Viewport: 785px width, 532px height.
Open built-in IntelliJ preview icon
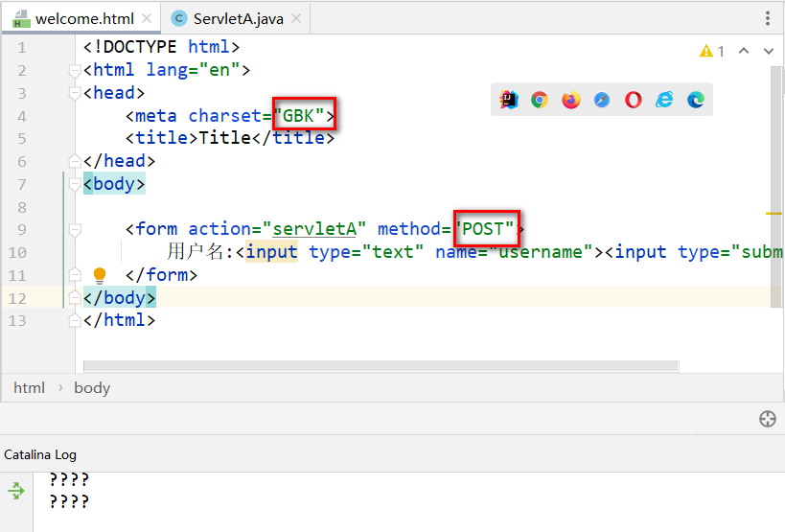tap(509, 100)
